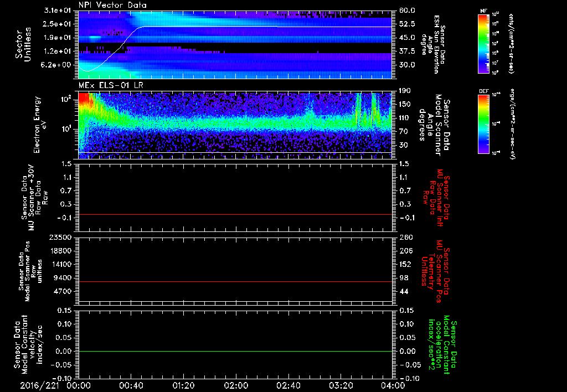Click the '152' telemetry axis tick
The height and width of the screenshot is (392, 567).
pyautogui.click(x=405, y=264)
